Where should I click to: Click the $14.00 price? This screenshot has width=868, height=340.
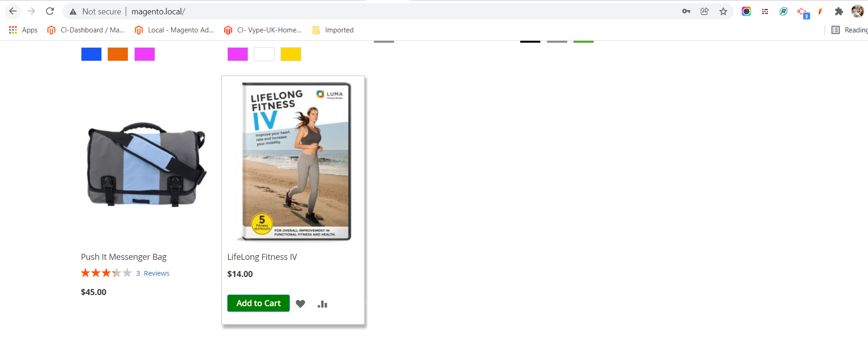[x=240, y=274]
